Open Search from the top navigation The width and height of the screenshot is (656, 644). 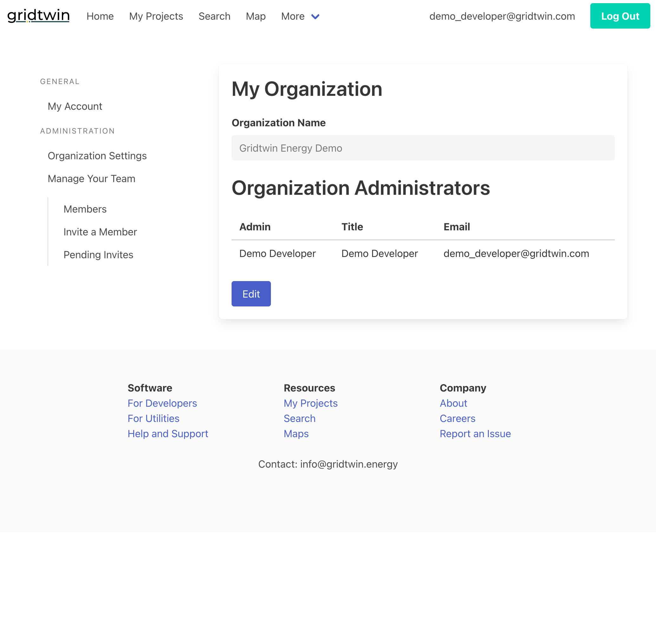coord(214,16)
